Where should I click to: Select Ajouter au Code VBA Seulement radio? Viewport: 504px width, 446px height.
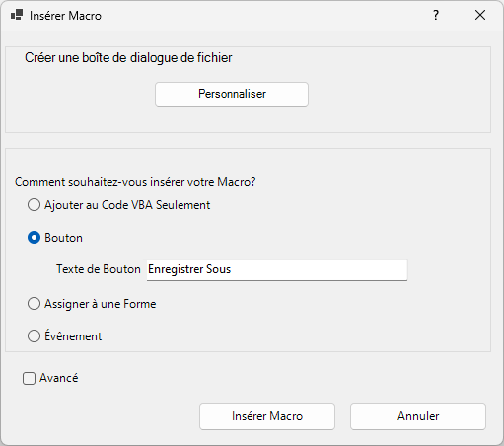34,205
